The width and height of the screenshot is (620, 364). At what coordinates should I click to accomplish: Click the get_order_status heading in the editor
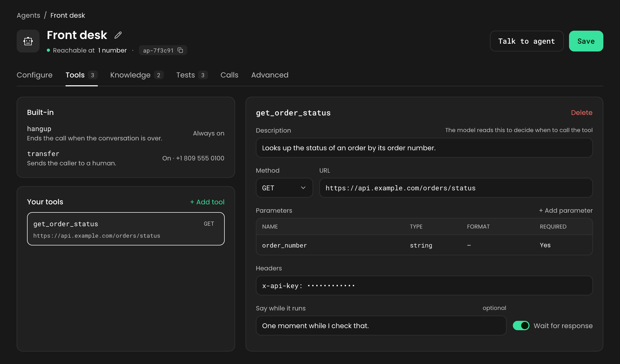click(293, 113)
